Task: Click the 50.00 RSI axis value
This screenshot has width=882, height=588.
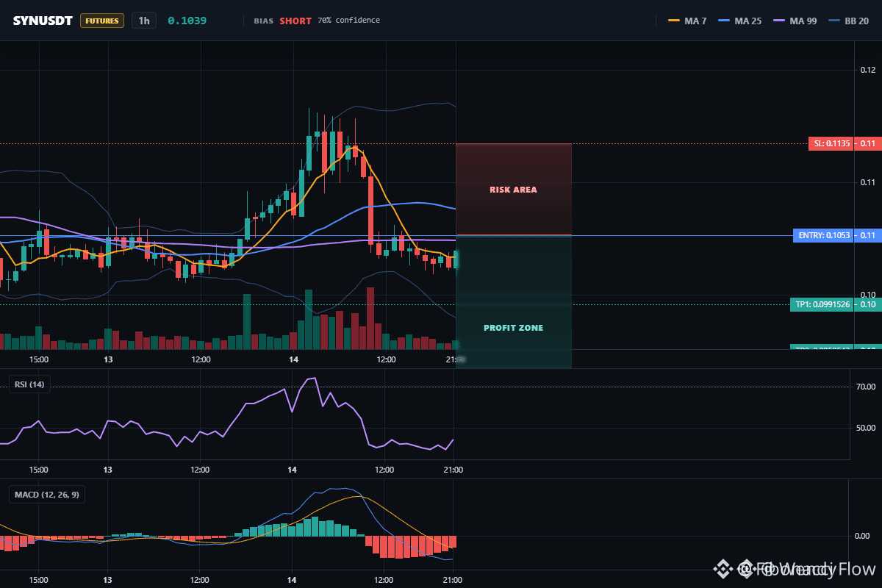Action: pos(865,428)
